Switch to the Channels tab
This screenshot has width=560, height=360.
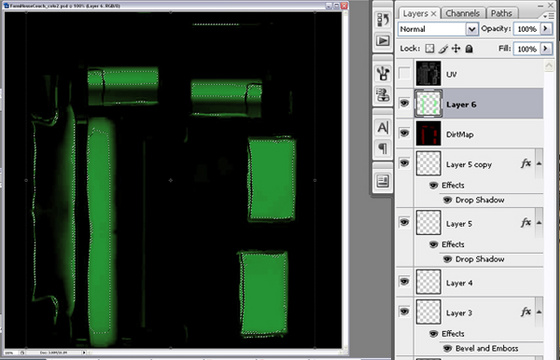coord(462,14)
